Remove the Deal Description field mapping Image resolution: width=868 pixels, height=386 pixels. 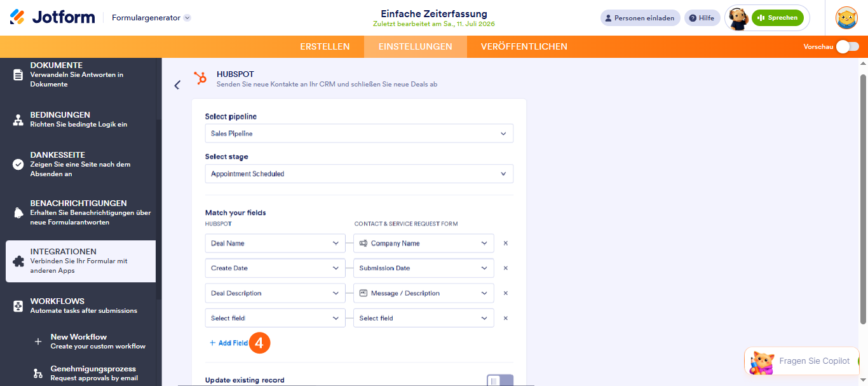(506, 293)
